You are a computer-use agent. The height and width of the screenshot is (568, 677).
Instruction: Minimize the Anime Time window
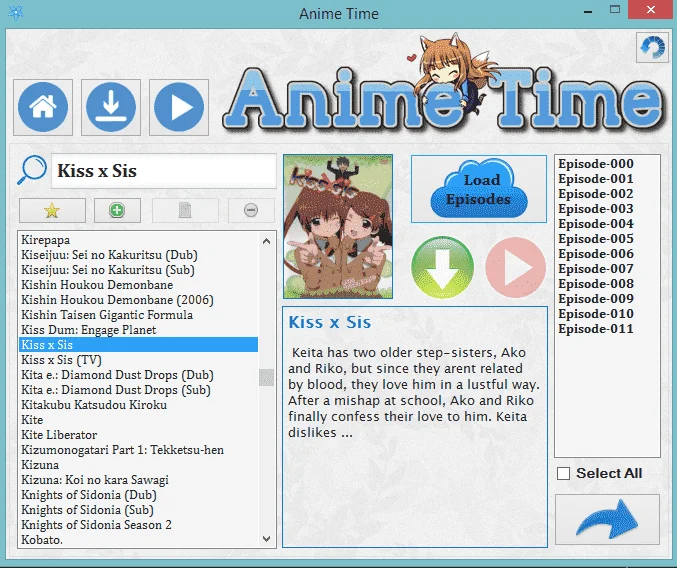point(588,10)
